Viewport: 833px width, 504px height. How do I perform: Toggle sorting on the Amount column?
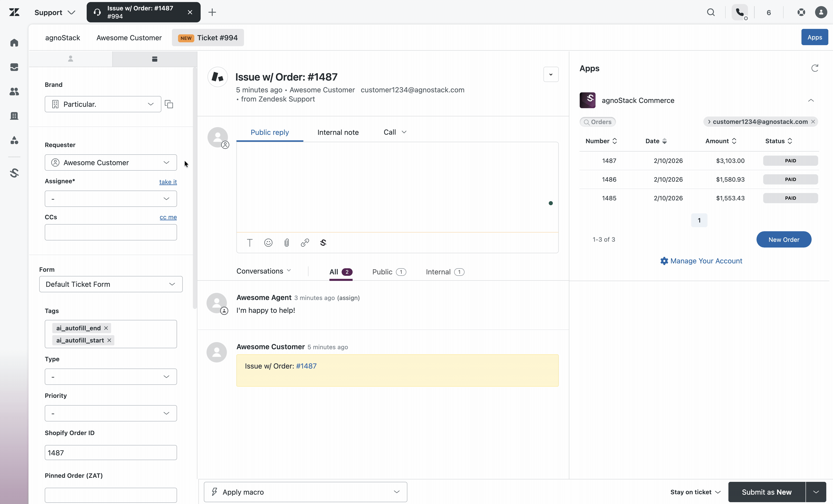(x=734, y=141)
